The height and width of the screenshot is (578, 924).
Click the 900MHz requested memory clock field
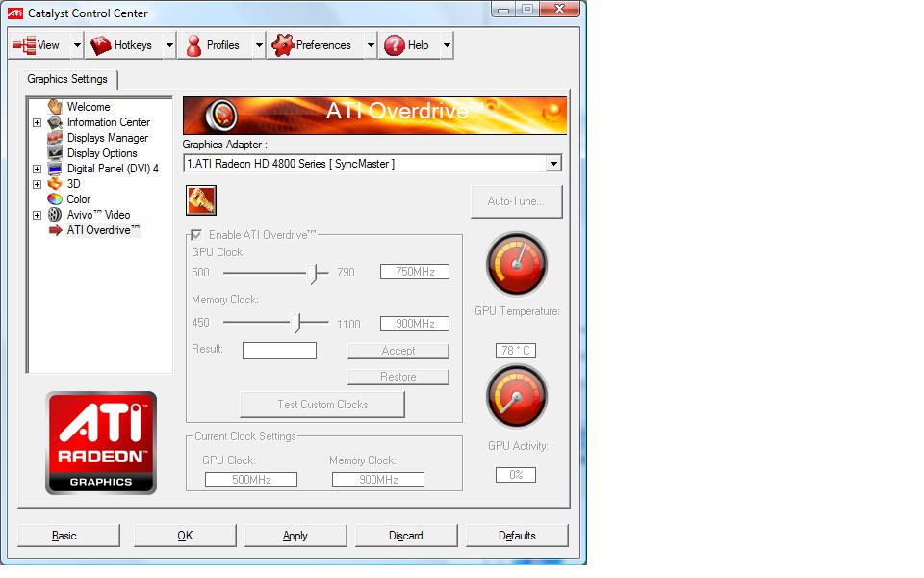pos(415,324)
